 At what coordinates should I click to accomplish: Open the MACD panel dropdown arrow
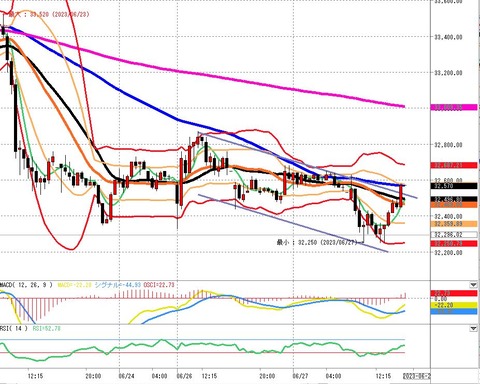click(x=473, y=285)
